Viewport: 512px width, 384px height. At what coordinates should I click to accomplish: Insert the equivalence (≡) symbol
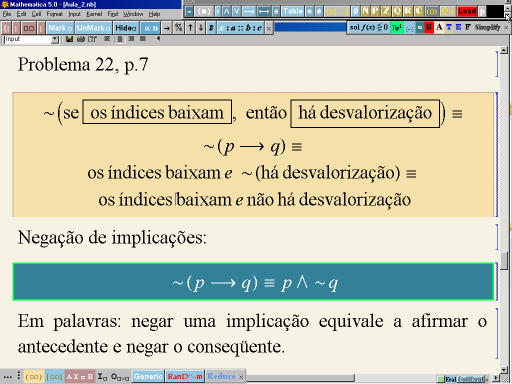(x=276, y=11)
